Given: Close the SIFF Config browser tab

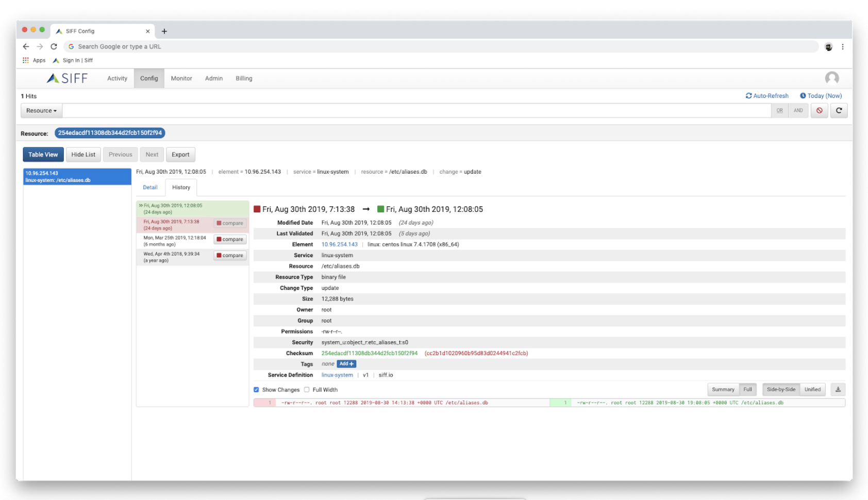Looking at the screenshot, I should (x=147, y=31).
